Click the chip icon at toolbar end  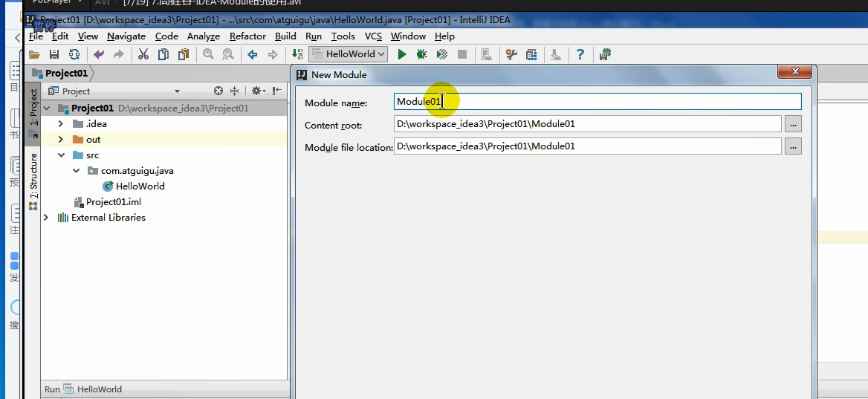pyautogui.click(x=605, y=54)
